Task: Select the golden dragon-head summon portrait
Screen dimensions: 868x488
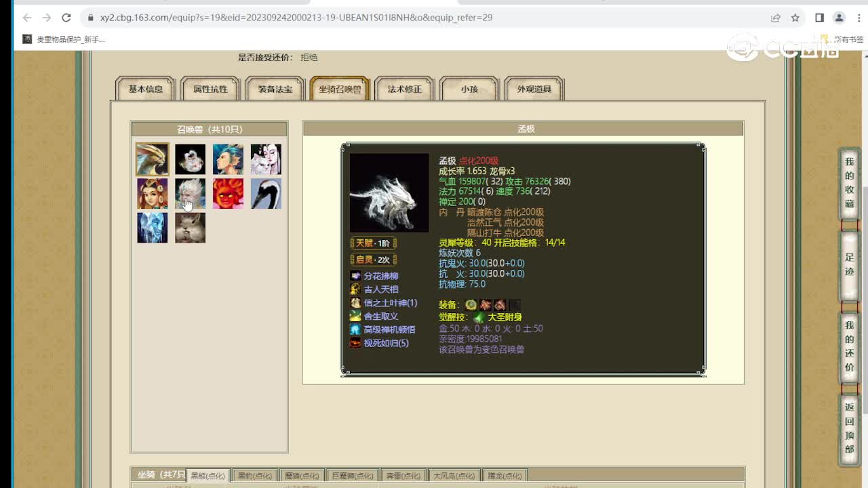Action: [x=152, y=159]
